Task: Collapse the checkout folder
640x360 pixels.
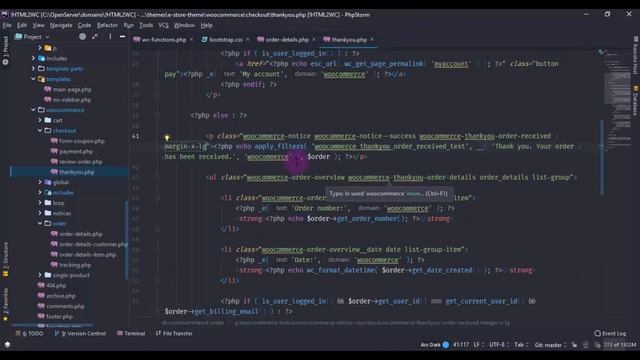Action: tap(40, 131)
